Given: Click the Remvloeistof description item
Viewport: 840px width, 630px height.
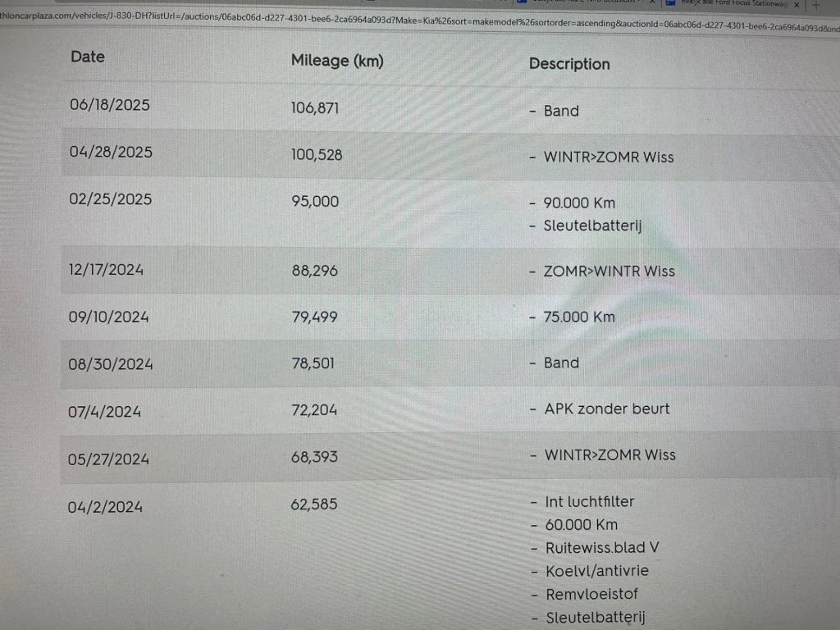Looking at the screenshot, I should coord(591,594).
